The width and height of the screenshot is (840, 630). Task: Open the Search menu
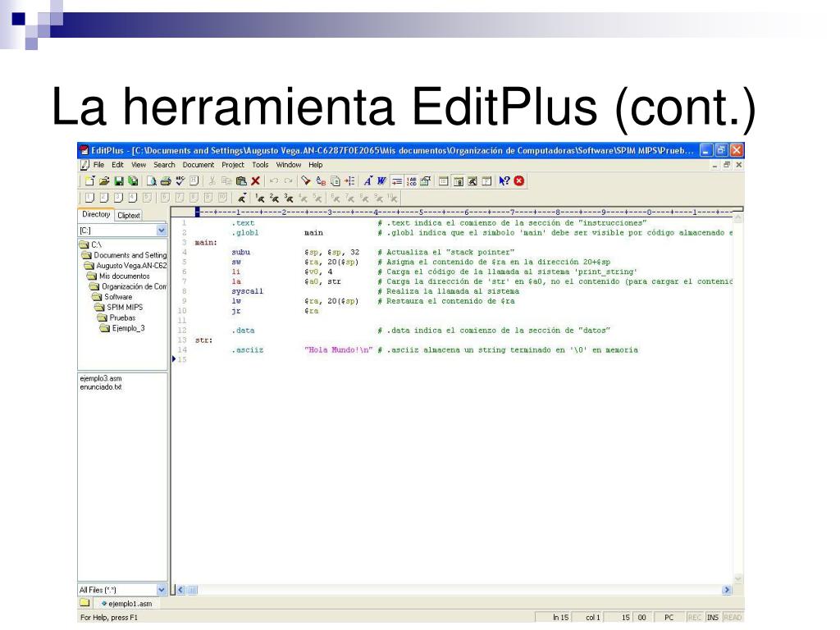pyautogui.click(x=164, y=165)
